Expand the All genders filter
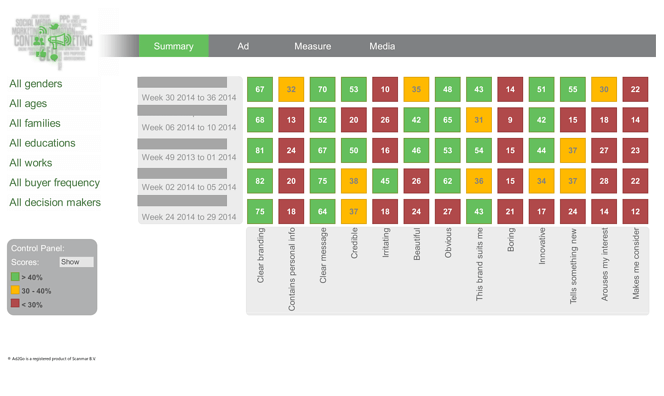Image resolution: width=664 pixels, height=396 pixels. tap(36, 83)
